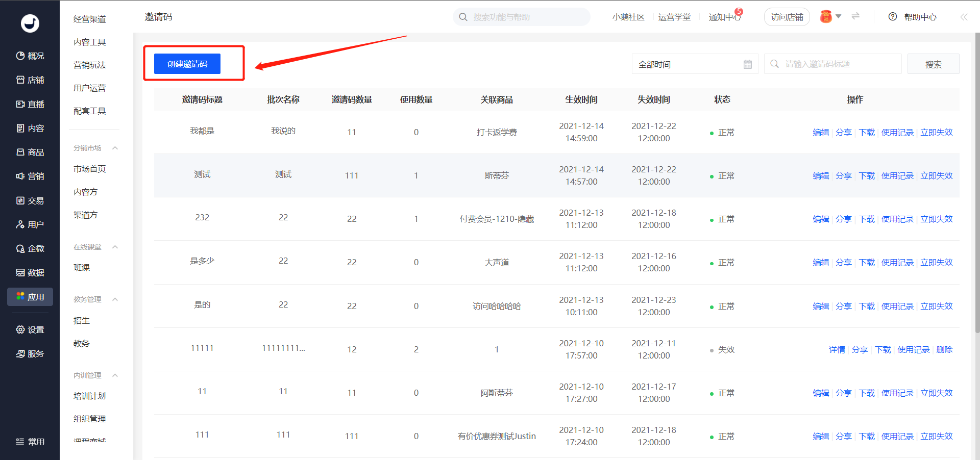This screenshot has height=460, width=980.
Task: Go to 直播 live section
Action: click(x=30, y=104)
